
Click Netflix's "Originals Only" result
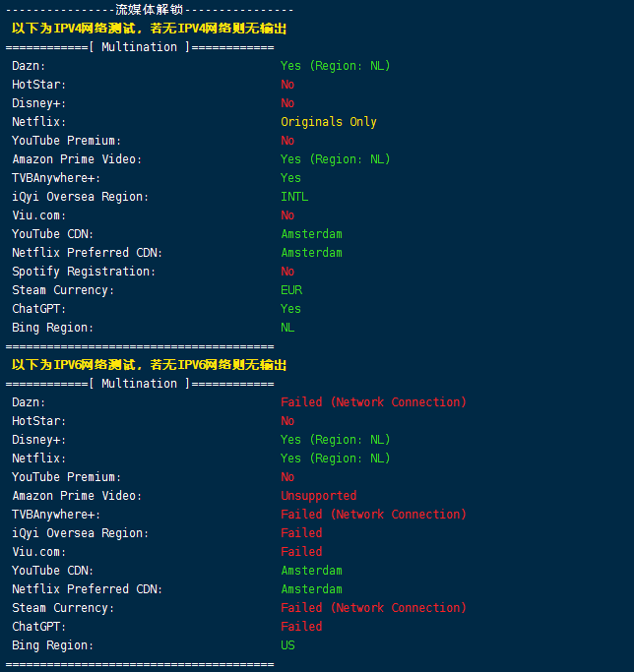(329, 122)
